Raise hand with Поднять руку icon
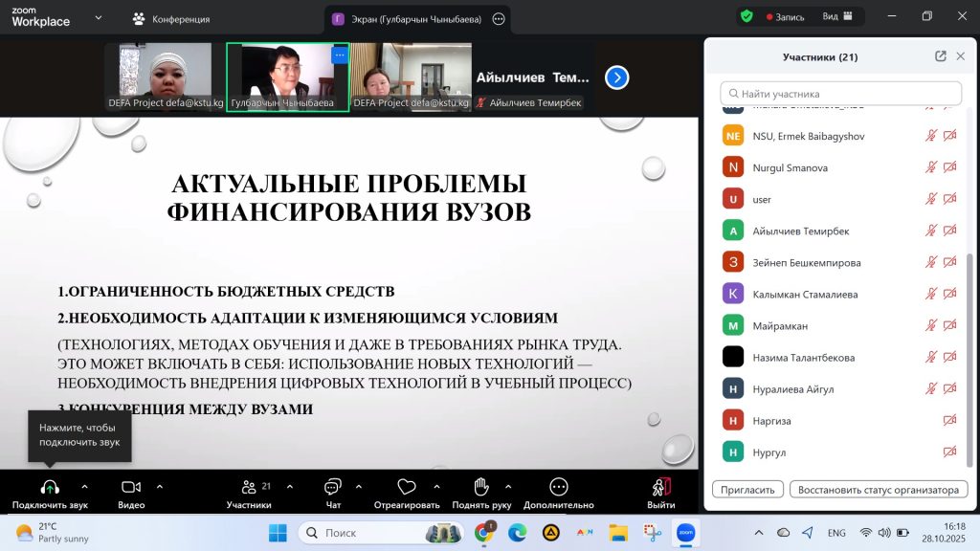Viewport: 980px width, 551px height. point(481,487)
